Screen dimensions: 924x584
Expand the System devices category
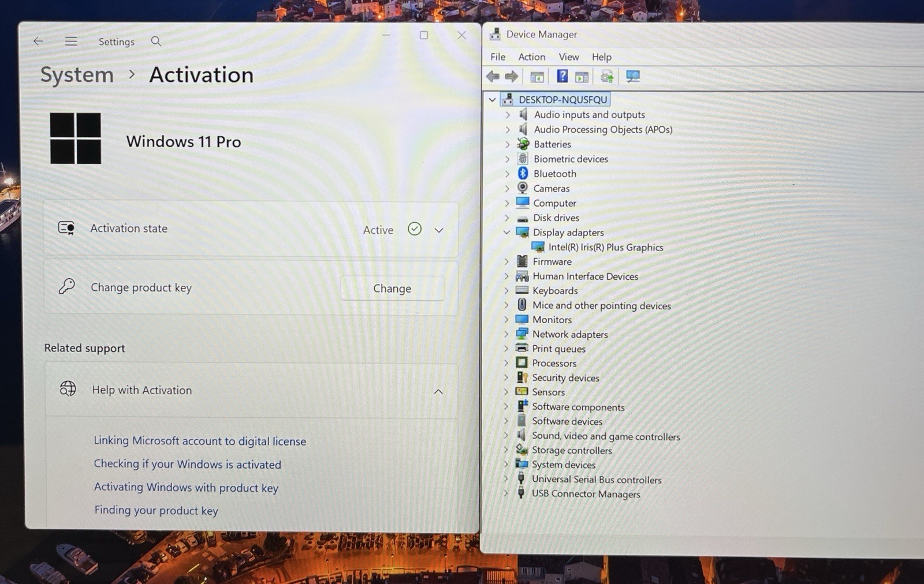point(506,464)
